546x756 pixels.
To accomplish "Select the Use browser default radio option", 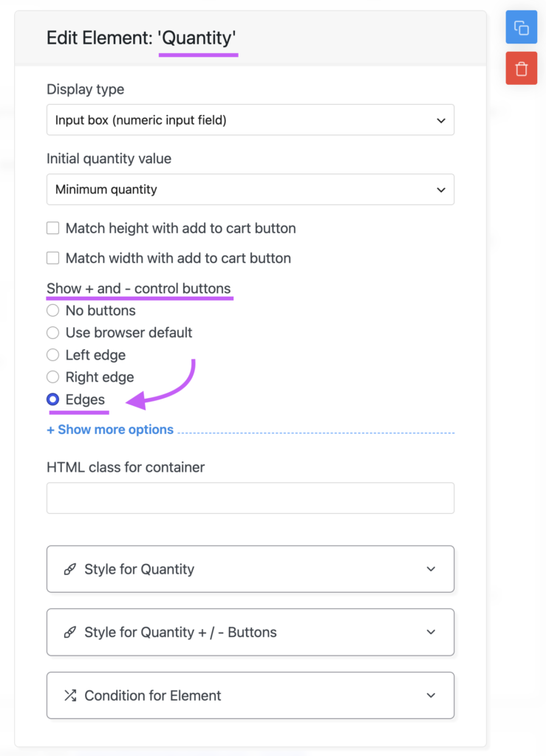I will pyautogui.click(x=52, y=333).
